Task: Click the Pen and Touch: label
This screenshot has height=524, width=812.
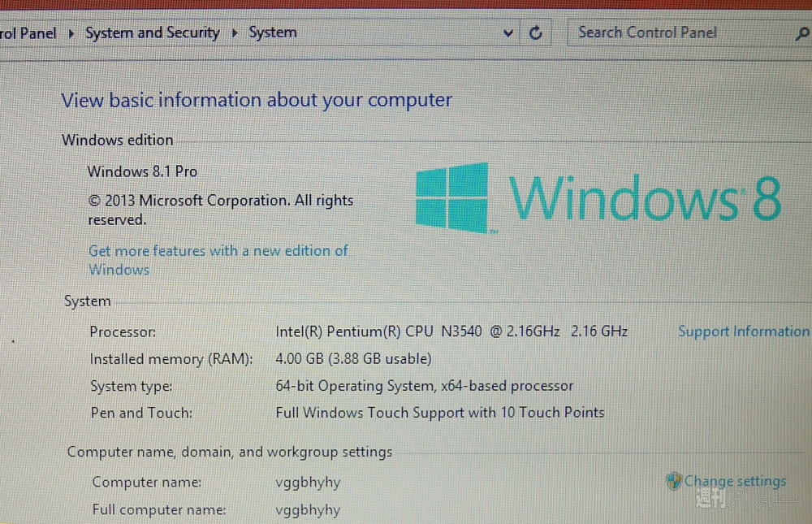Action: pyautogui.click(x=141, y=413)
